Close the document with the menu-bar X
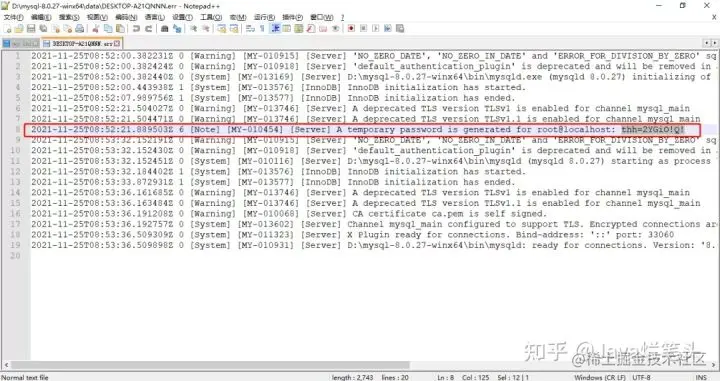The height and width of the screenshot is (381, 720). [714, 17]
